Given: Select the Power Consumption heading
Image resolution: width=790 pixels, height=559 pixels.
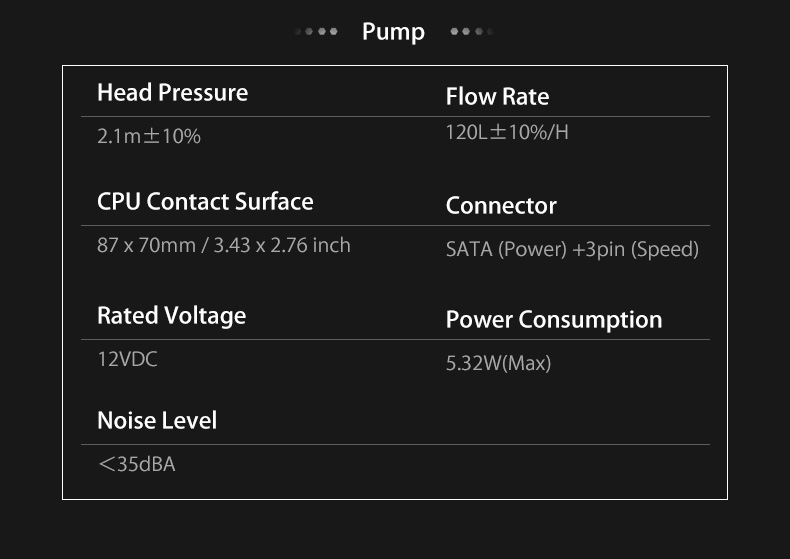Looking at the screenshot, I should click(554, 320).
